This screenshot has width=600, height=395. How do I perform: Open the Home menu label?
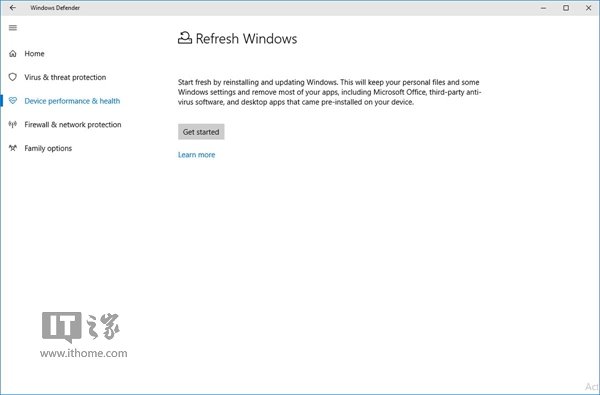coord(34,54)
